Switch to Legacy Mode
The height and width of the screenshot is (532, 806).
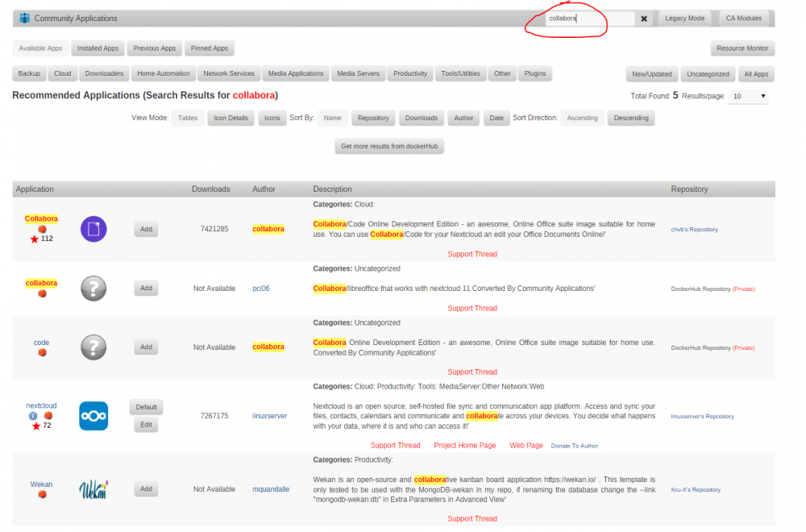coord(684,18)
